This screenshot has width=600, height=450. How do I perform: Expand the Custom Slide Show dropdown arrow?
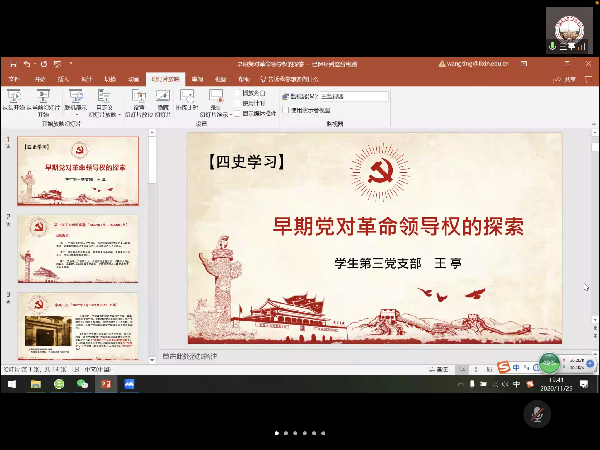coord(120,114)
